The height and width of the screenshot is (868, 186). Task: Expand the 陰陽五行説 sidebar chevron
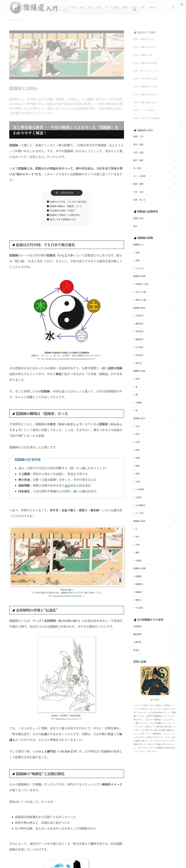[x=174, y=218]
